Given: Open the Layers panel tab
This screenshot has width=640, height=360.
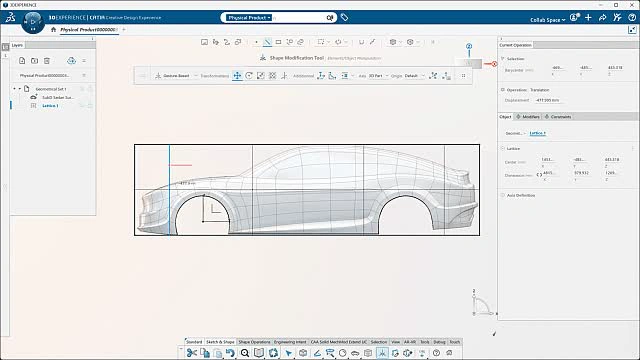Looking at the screenshot, I should coord(17,45).
